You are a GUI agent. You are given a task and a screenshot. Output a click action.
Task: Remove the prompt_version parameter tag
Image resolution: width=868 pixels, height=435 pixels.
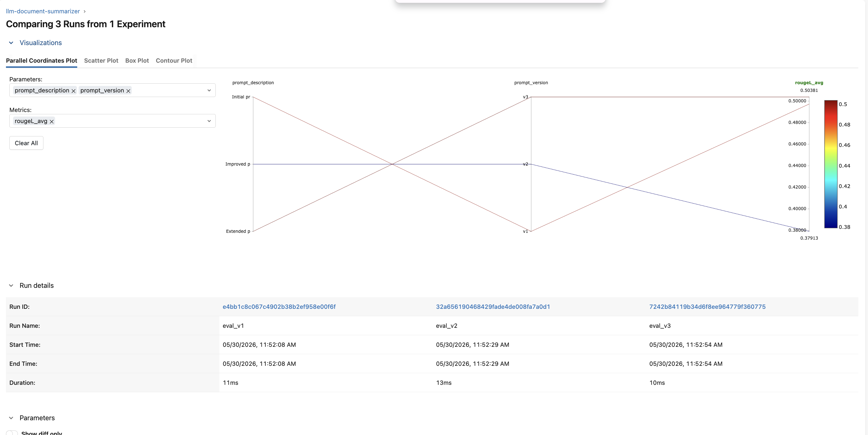tap(128, 90)
